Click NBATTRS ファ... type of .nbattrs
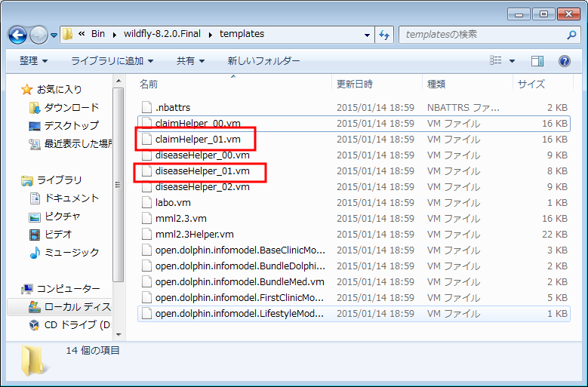The image size is (588, 387). click(x=463, y=108)
